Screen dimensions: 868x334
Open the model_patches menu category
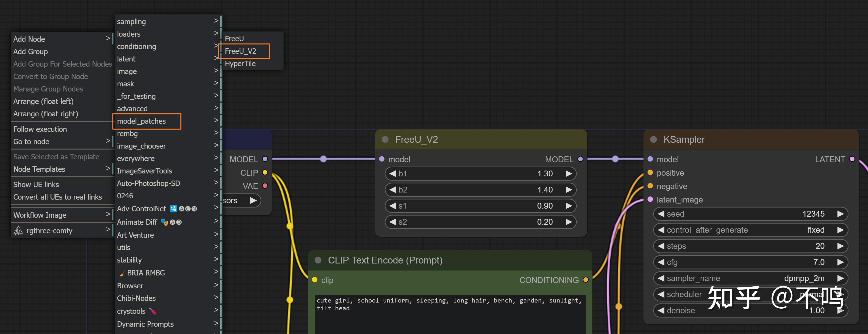pyautogui.click(x=142, y=121)
